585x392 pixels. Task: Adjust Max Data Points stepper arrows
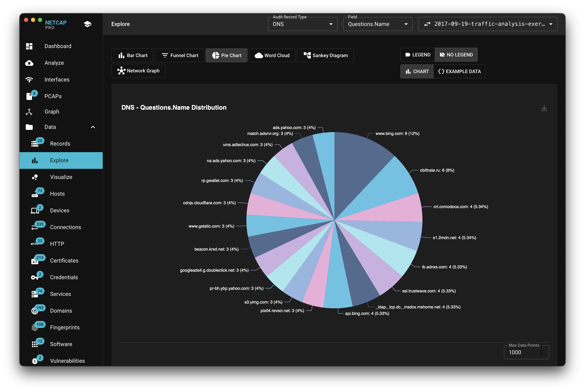(541, 352)
